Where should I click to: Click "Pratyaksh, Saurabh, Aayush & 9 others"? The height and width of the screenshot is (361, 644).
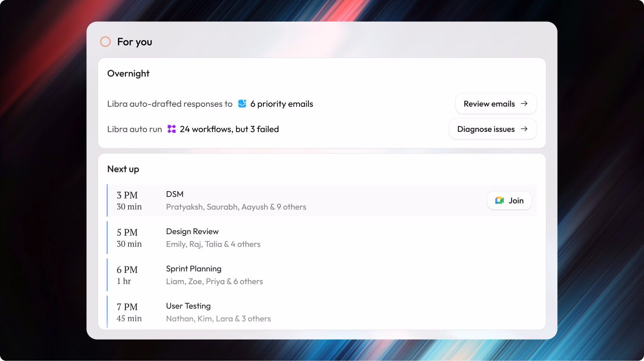tap(236, 207)
